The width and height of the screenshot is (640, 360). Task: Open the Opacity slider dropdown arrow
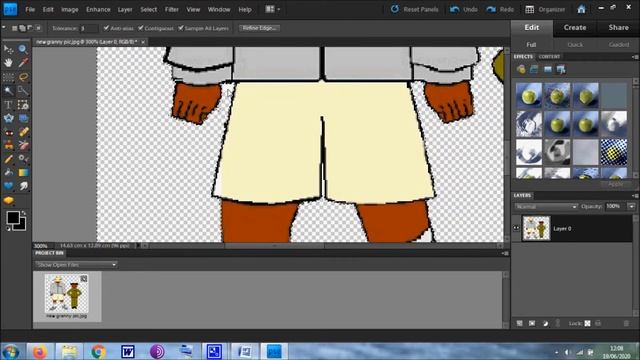click(x=631, y=207)
